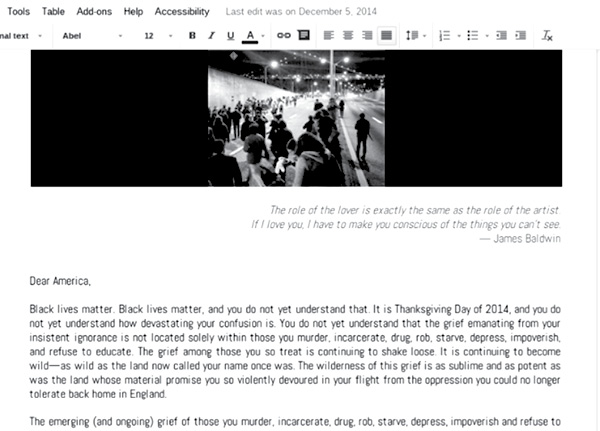Toggle bold formatting
Screen dimensions: 600x431
192,36
